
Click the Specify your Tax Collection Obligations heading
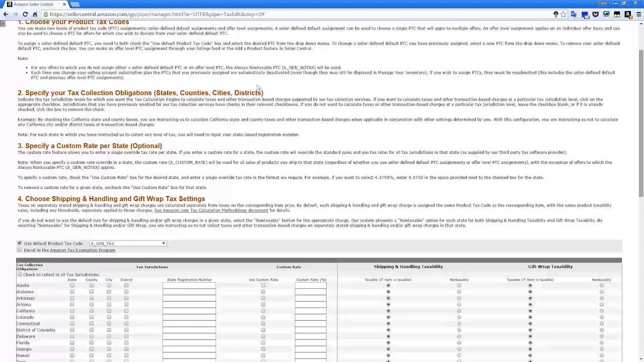(x=140, y=93)
